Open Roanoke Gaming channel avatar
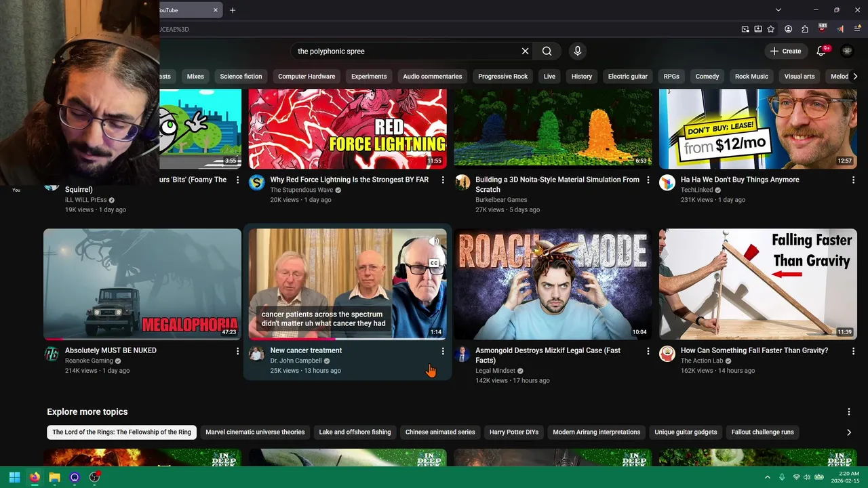Viewport: 868px width, 488px height. [x=52, y=354]
